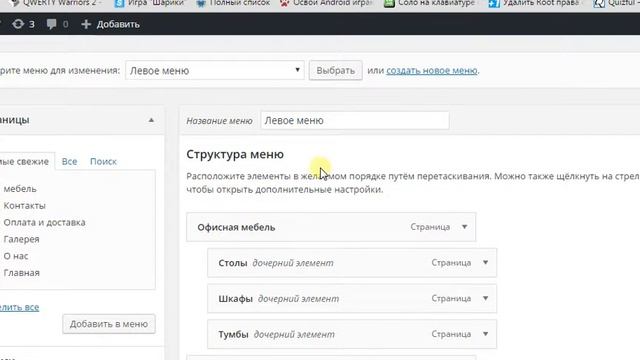This screenshot has width=640, height=360.
Task: Select the мебель page entry
Action: coord(20,189)
